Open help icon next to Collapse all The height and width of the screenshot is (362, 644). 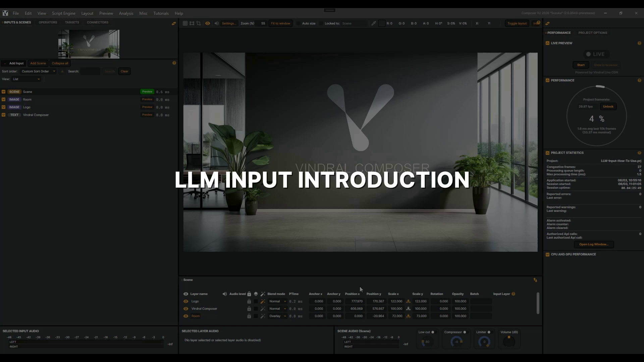click(x=174, y=63)
